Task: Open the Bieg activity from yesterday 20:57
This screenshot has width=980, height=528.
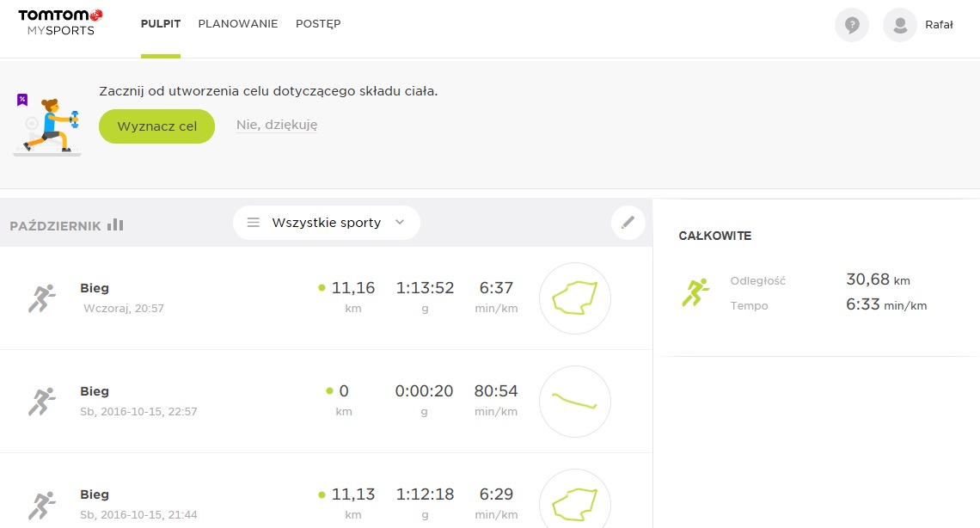Action: click(95, 288)
